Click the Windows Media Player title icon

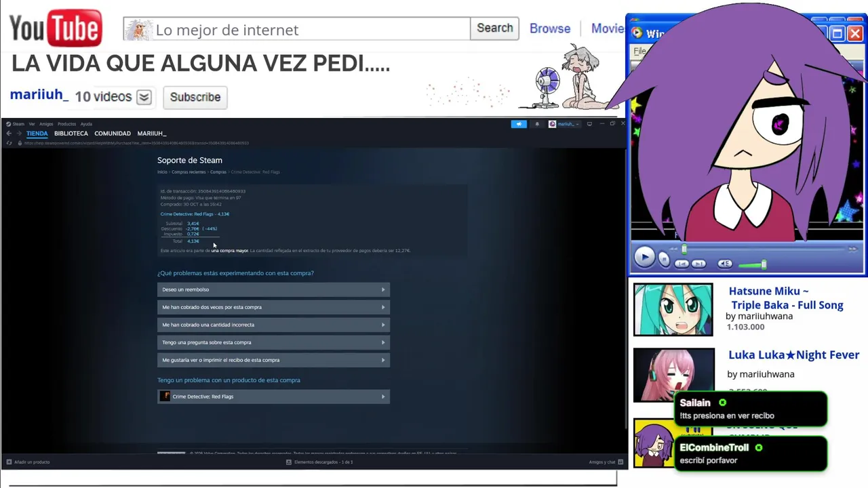coord(637,33)
